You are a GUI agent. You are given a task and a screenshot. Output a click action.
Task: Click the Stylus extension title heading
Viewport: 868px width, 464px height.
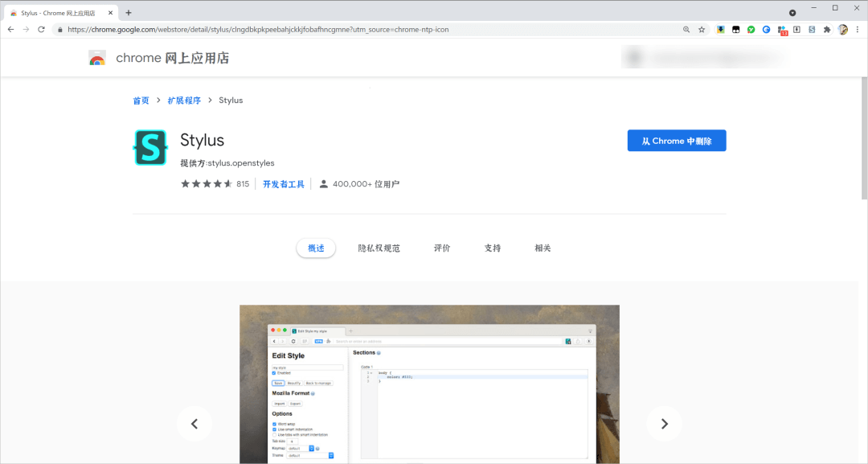[202, 140]
